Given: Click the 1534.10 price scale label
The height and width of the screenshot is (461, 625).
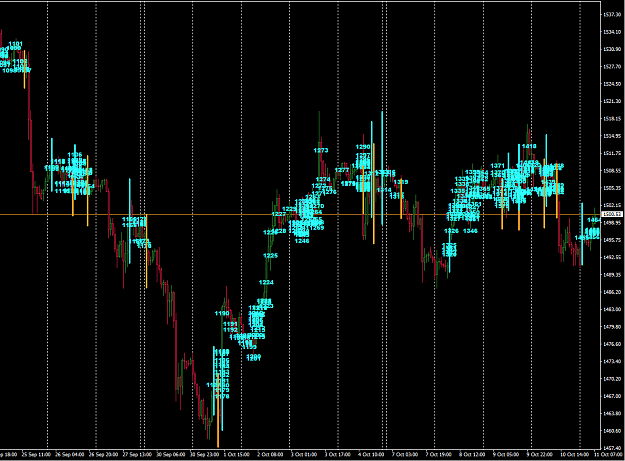Looking at the screenshot, I should pos(613,32).
